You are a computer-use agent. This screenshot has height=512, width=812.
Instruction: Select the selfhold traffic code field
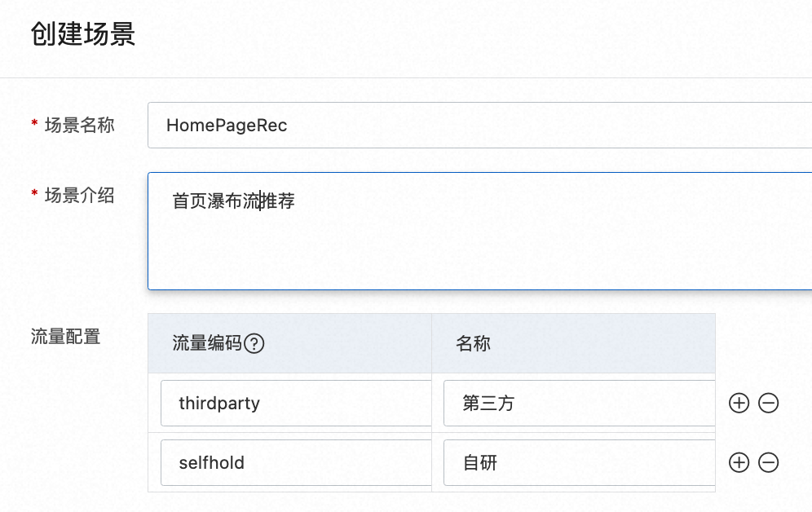tap(297, 463)
